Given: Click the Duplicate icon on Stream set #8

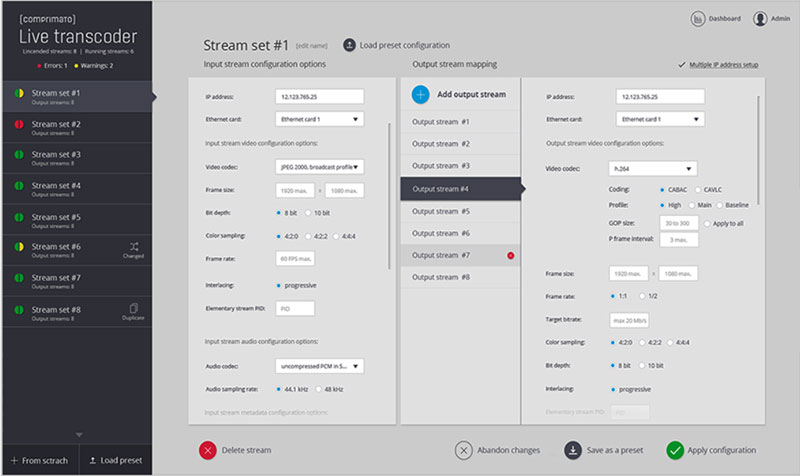Looking at the screenshot, I should [x=134, y=308].
